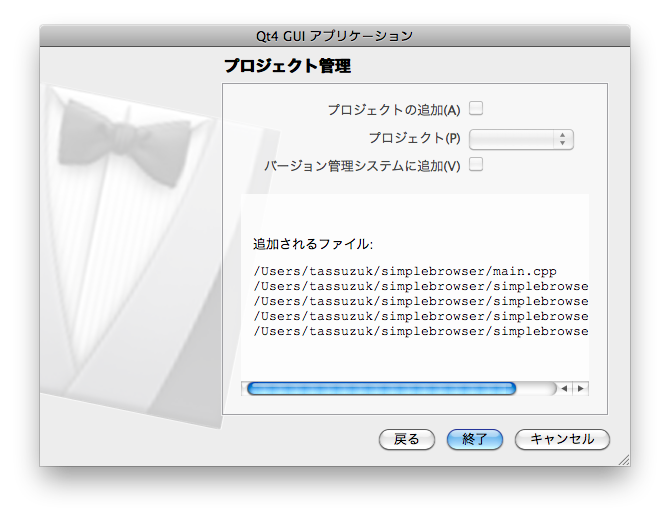Click the 追加されるファイル: heading text
The height and width of the screenshot is (521, 670).
[313, 244]
